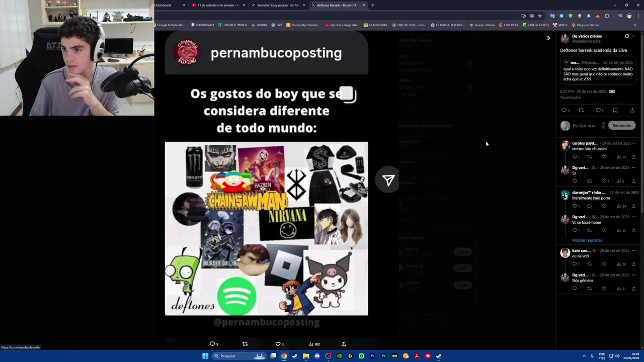The width and height of the screenshot is (644, 362).
Task: Click the Responder button
Action: click(622, 125)
